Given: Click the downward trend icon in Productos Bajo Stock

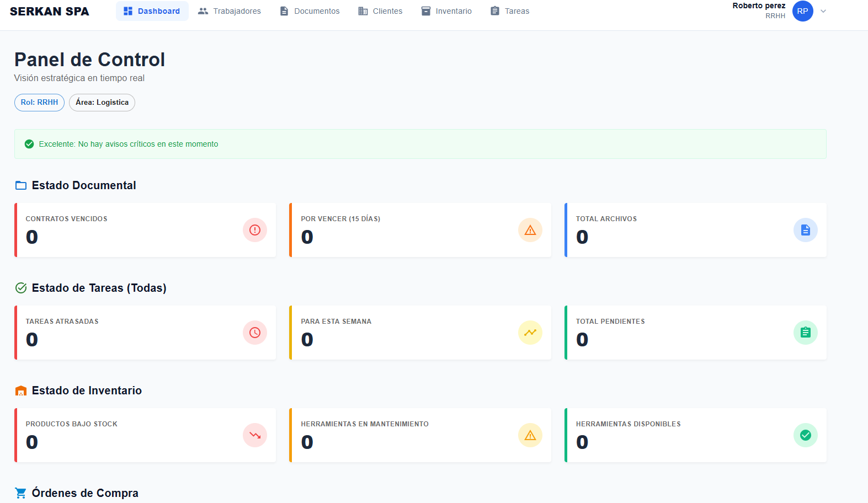Looking at the screenshot, I should pyautogui.click(x=254, y=435).
